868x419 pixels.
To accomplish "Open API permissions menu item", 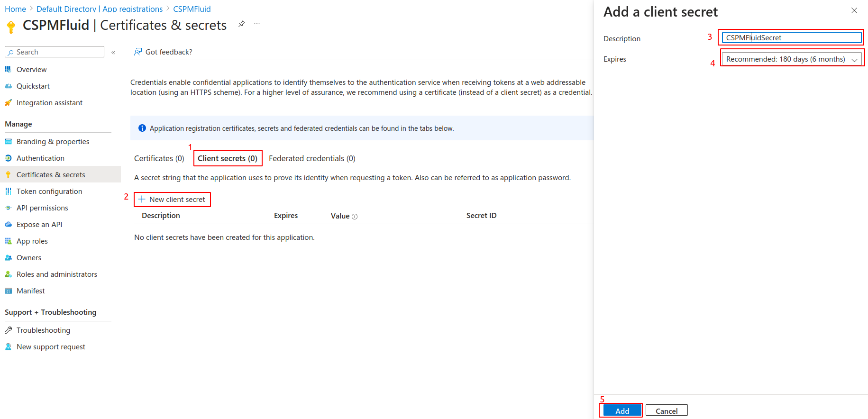I will [x=42, y=208].
